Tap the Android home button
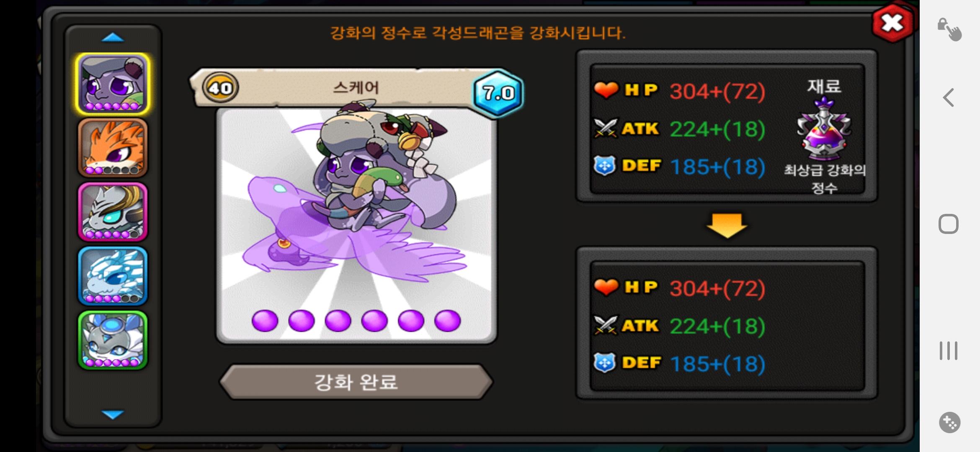980x452 pixels. click(x=949, y=224)
